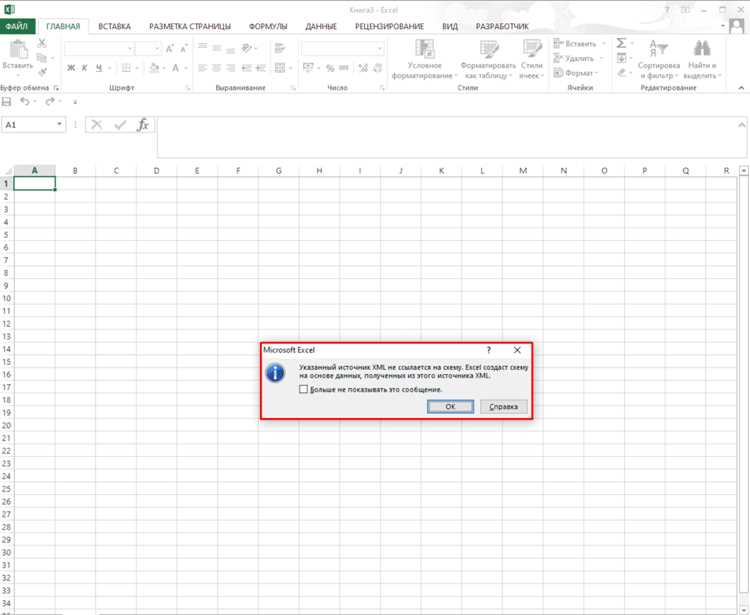Screen dimensions: 750x615
Task: Open the number format combo box
Action: click(x=342, y=49)
